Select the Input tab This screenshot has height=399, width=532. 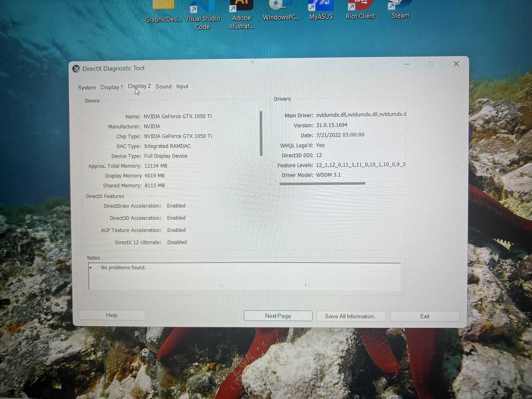click(182, 86)
